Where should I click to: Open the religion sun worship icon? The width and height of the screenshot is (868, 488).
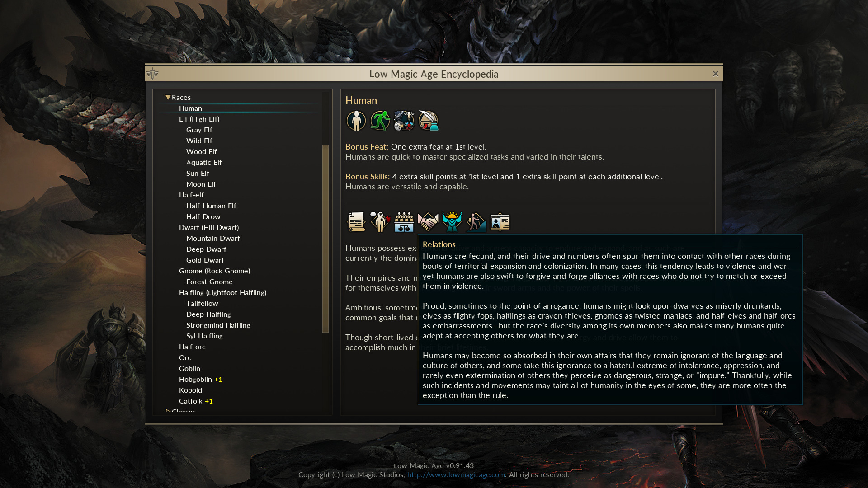tap(452, 222)
